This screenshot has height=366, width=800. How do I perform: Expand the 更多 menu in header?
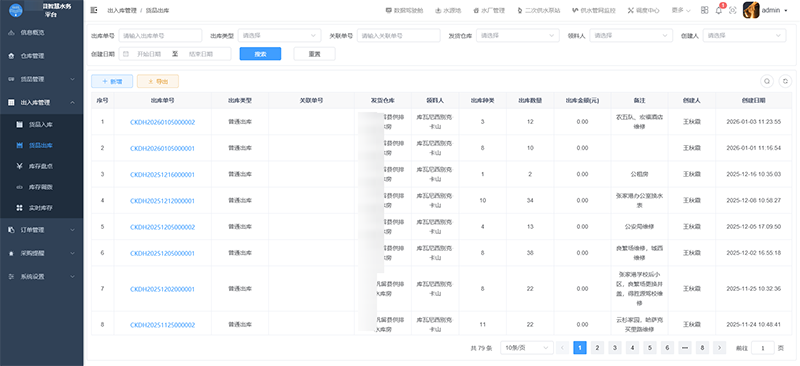pyautogui.click(x=681, y=10)
